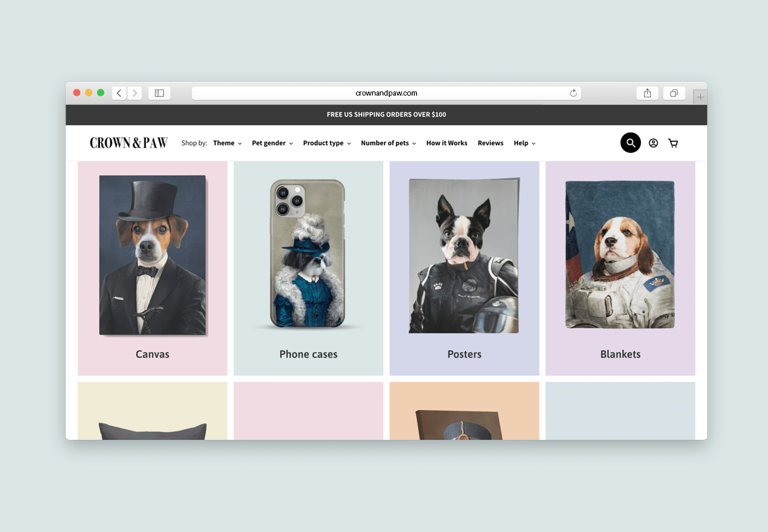This screenshot has height=532, width=768.
Task: Open the user account icon
Action: click(653, 143)
